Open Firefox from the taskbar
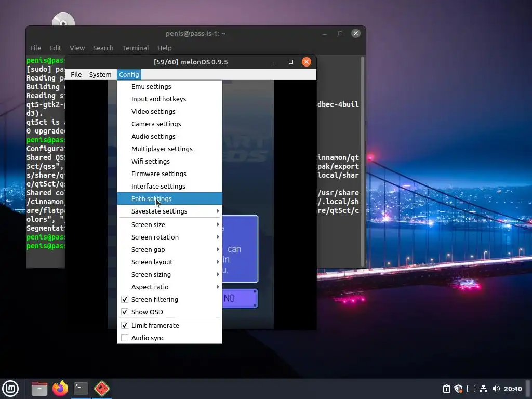The image size is (532, 399). pos(60,389)
